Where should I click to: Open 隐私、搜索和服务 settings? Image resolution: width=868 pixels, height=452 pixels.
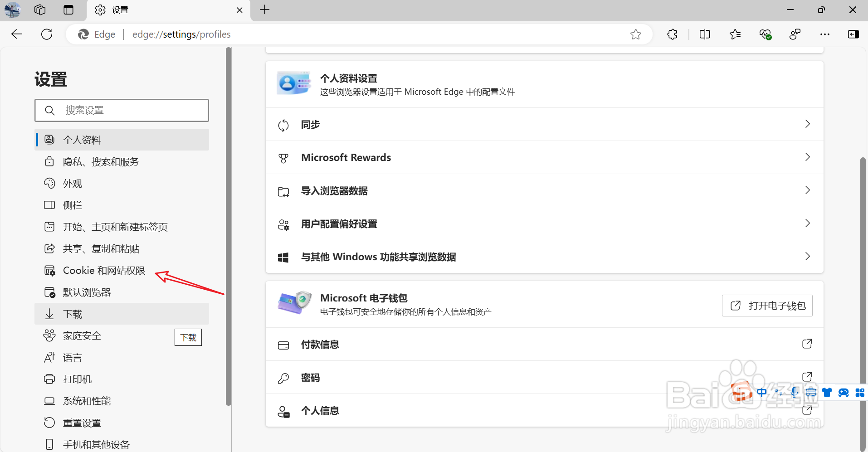pos(122,162)
